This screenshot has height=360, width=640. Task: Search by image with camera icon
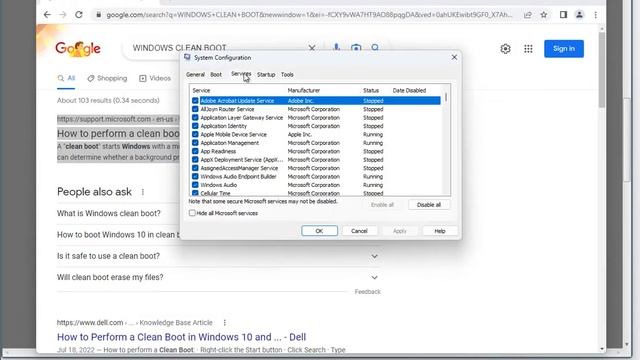tap(356, 48)
